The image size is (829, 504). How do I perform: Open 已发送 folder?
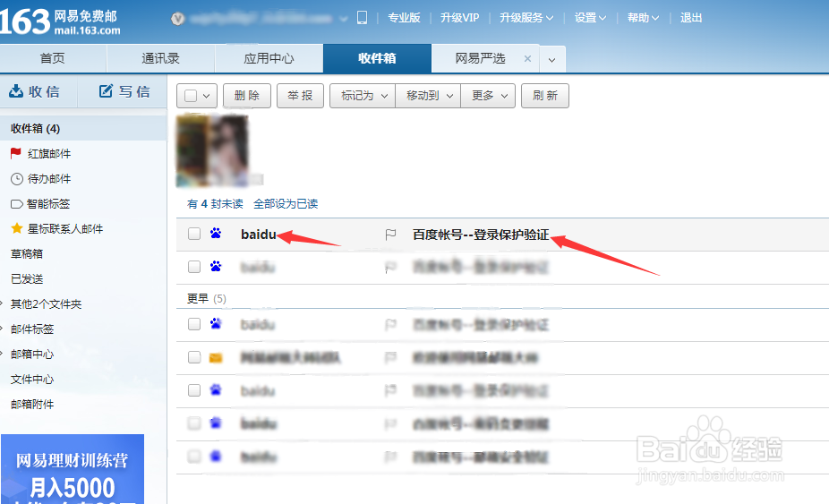(x=27, y=278)
